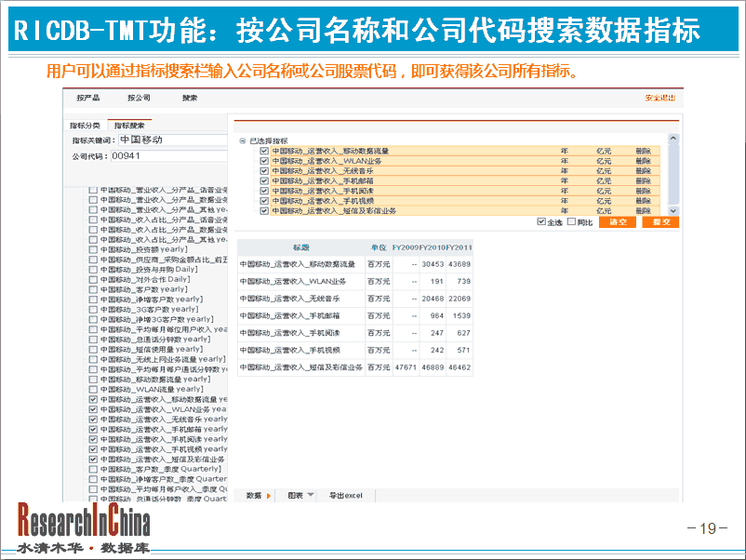The width and height of the screenshot is (746, 560).
Task: Uncheck 运营收入_无线音乐 in the selected indicators panel
Action: (x=264, y=171)
